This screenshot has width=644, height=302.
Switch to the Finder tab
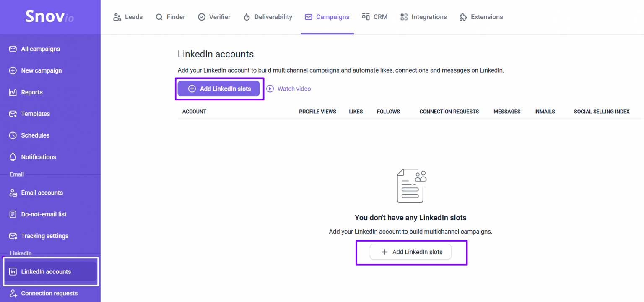coord(170,17)
